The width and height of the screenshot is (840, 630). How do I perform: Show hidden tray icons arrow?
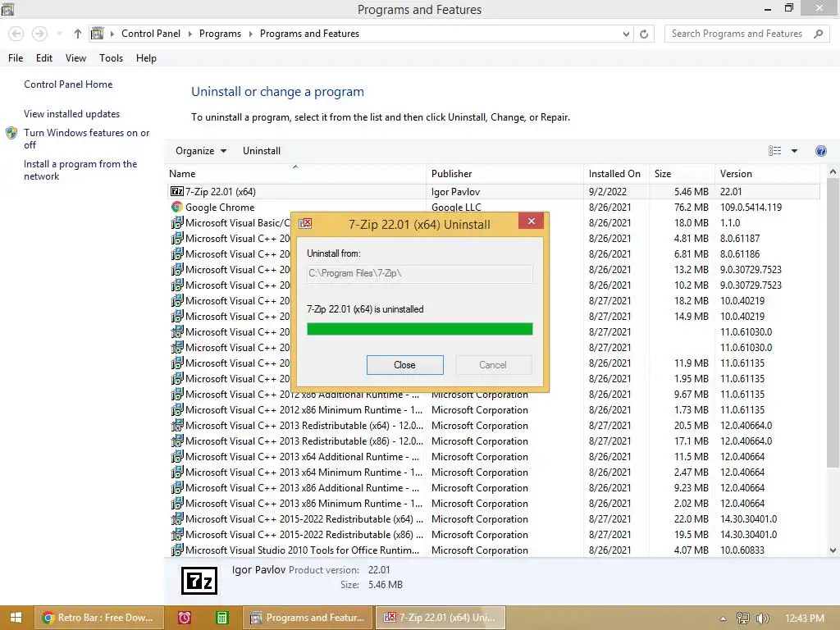(x=723, y=619)
